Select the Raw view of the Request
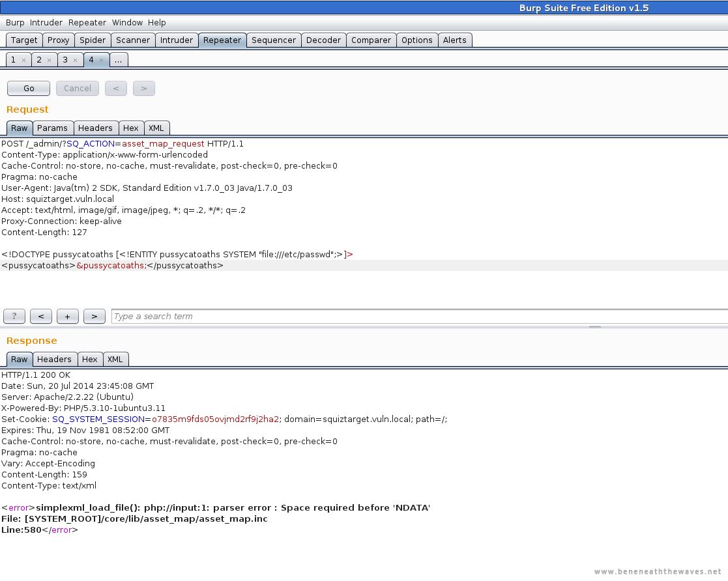 tap(20, 128)
